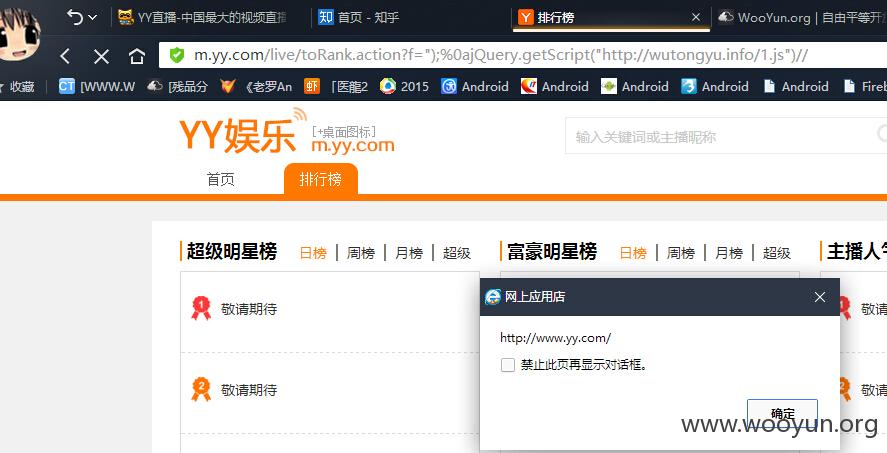Close the 网上应用店 dialog

pyautogui.click(x=820, y=297)
